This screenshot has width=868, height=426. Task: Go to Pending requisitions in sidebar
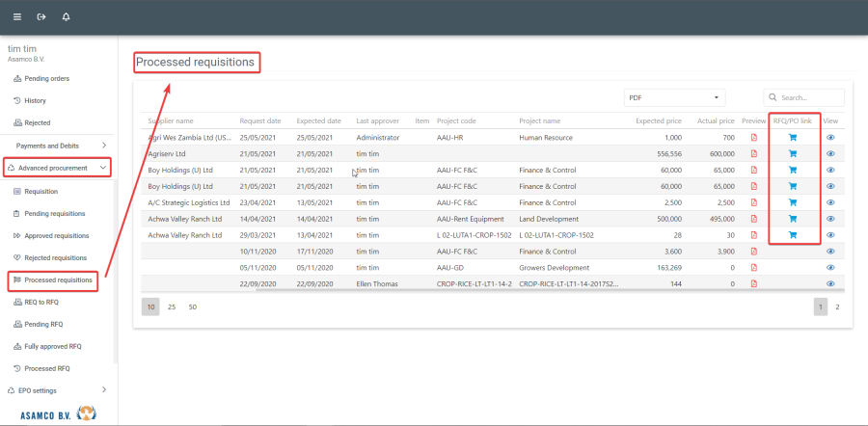tap(55, 214)
